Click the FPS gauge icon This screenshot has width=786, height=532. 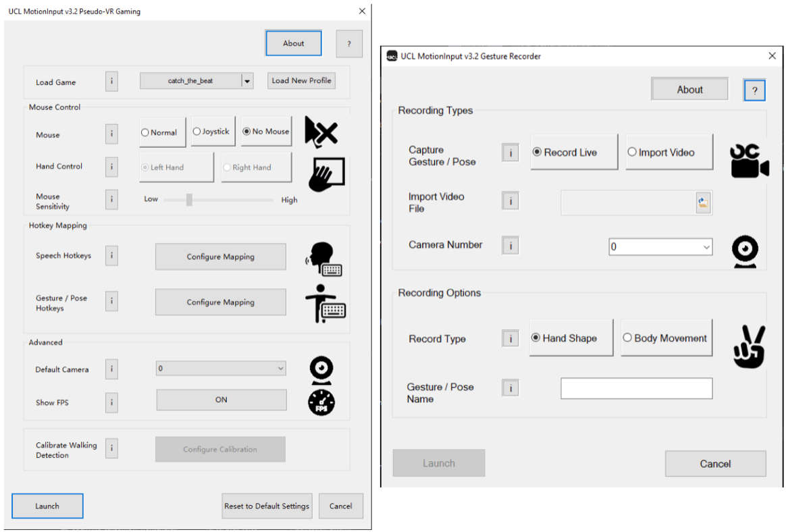click(x=321, y=402)
